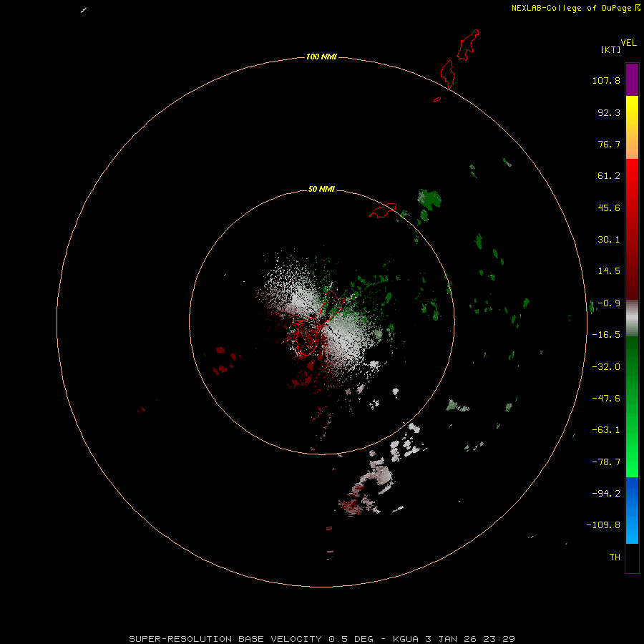Screen dimensions: 644x644
Task: Click the VEL legend title
Action: 628,43
